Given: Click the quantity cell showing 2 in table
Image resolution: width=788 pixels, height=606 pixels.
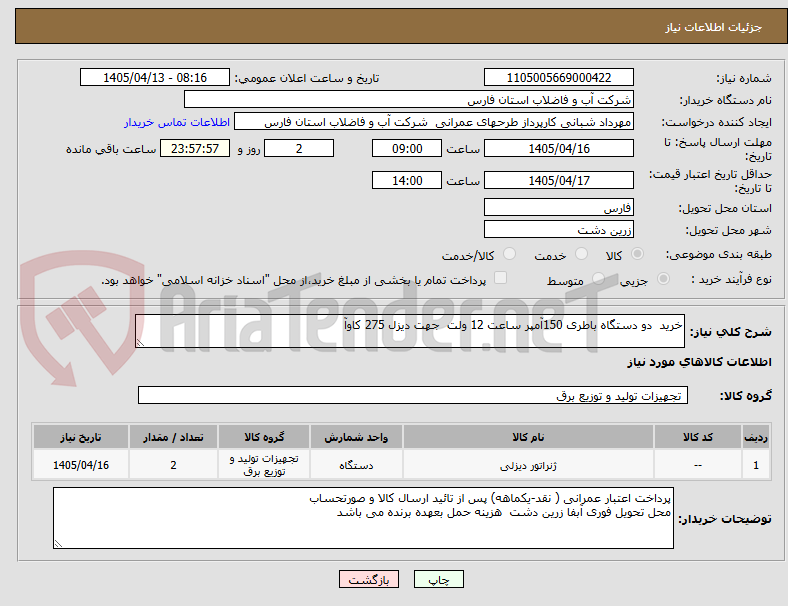Looking at the screenshot, I should tap(173, 465).
